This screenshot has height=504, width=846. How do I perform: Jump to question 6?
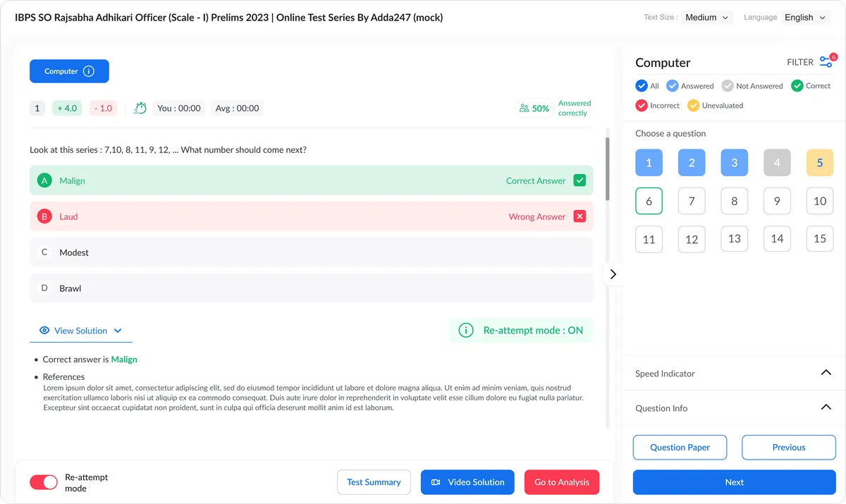(649, 201)
